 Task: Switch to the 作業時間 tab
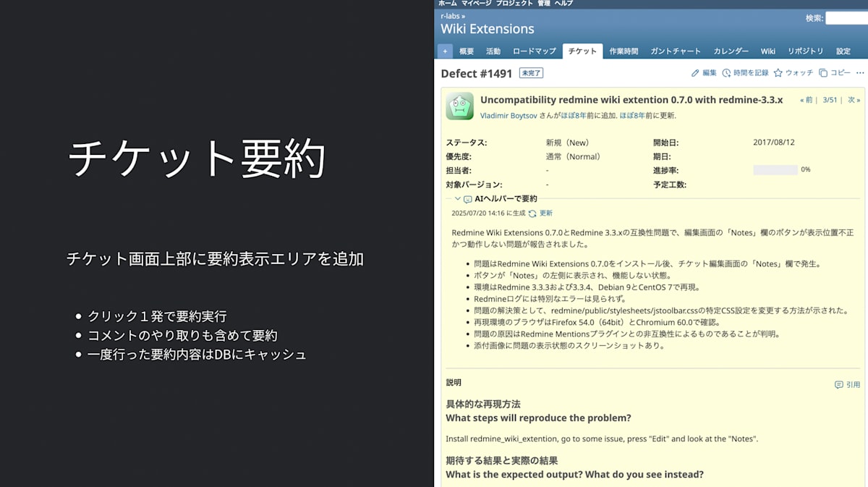tap(624, 51)
